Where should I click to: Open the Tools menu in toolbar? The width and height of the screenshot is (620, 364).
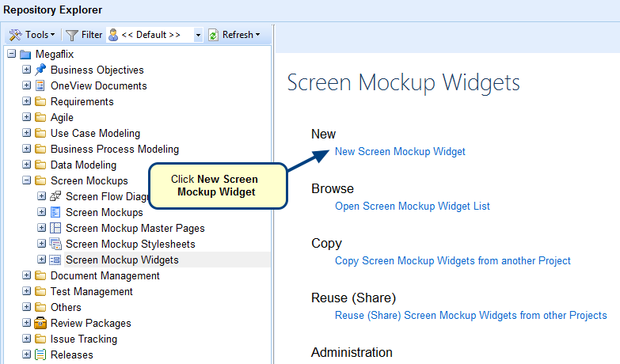[32, 35]
